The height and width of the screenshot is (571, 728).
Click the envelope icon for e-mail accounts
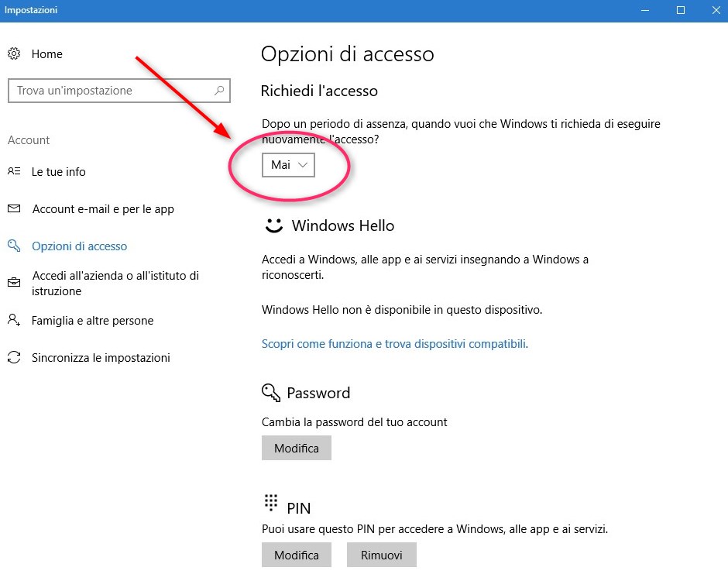(x=14, y=208)
